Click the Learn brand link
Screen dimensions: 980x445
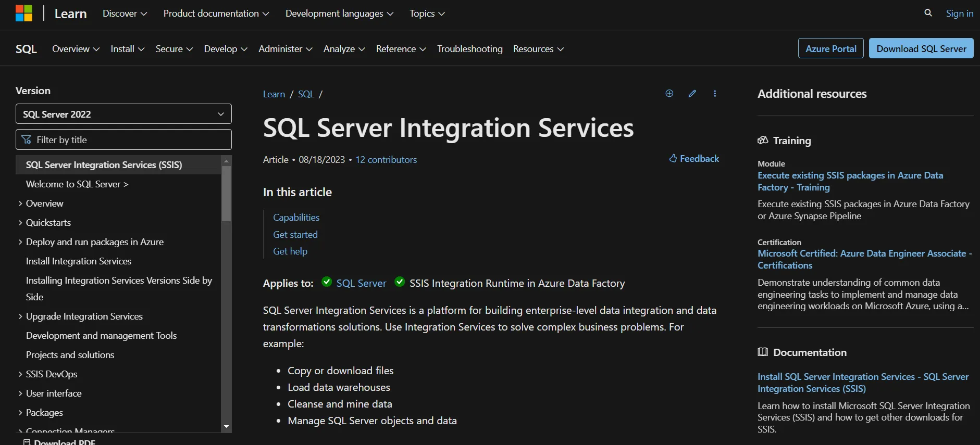(x=71, y=14)
